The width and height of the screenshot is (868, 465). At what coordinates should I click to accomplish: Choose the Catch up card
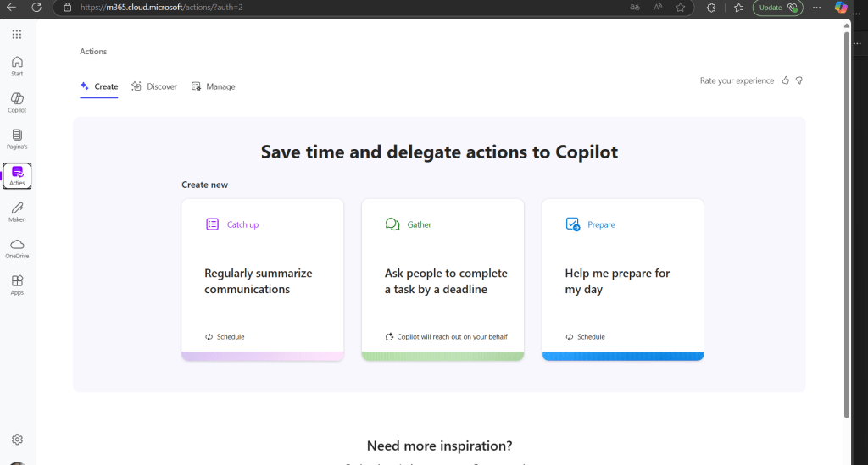click(x=263, y=280)
